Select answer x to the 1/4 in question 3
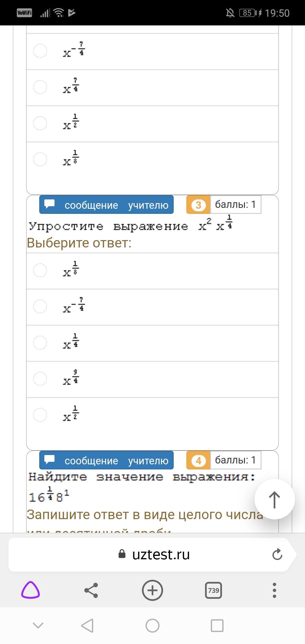 40,343
